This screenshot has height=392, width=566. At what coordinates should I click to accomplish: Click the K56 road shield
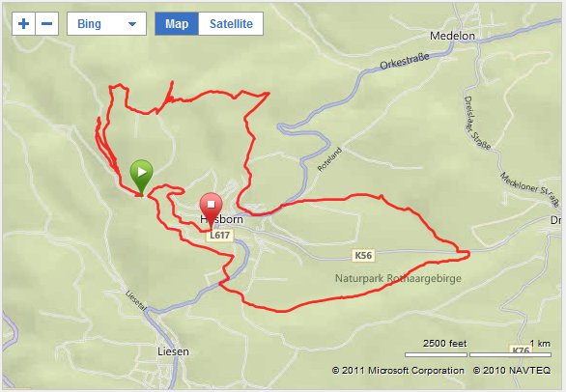click(x=363, y=256)
